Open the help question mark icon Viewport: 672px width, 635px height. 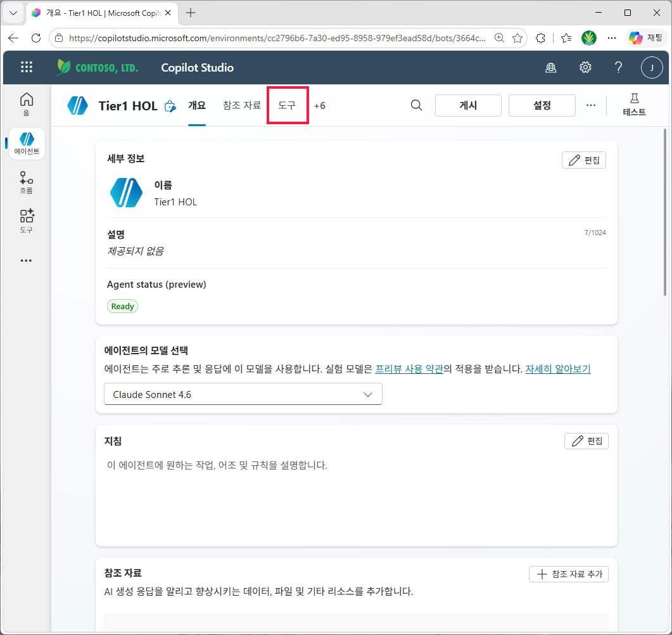coord(618,67)
